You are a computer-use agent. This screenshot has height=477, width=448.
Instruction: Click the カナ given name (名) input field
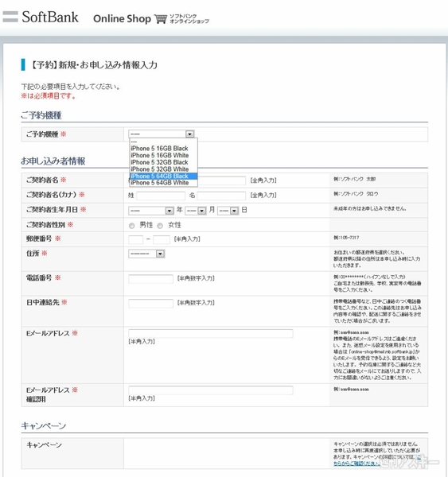(x=221, y=196)
